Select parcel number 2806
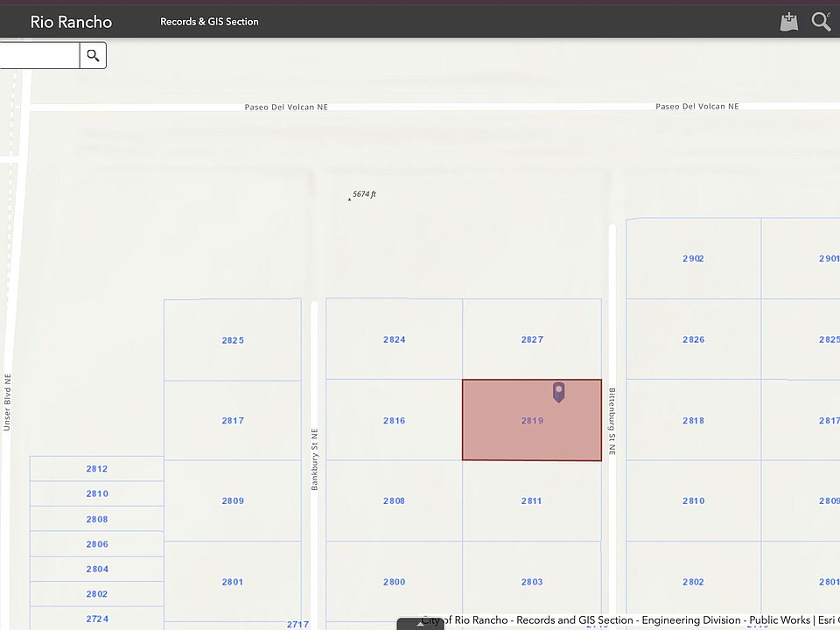This screenshot has height=630, width=840. coord(97,544)
